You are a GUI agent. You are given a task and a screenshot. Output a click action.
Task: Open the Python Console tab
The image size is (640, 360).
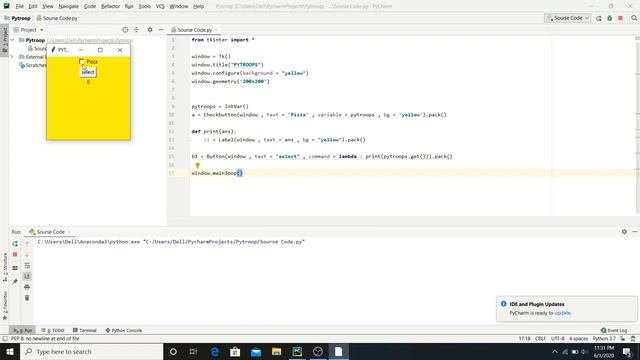coord(123,330)
